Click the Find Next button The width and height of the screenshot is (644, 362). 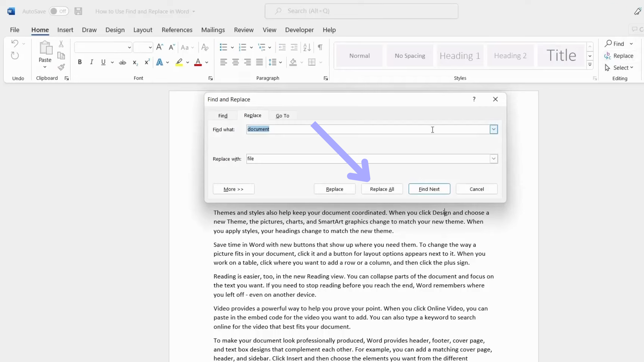click(x=429, y=189)
